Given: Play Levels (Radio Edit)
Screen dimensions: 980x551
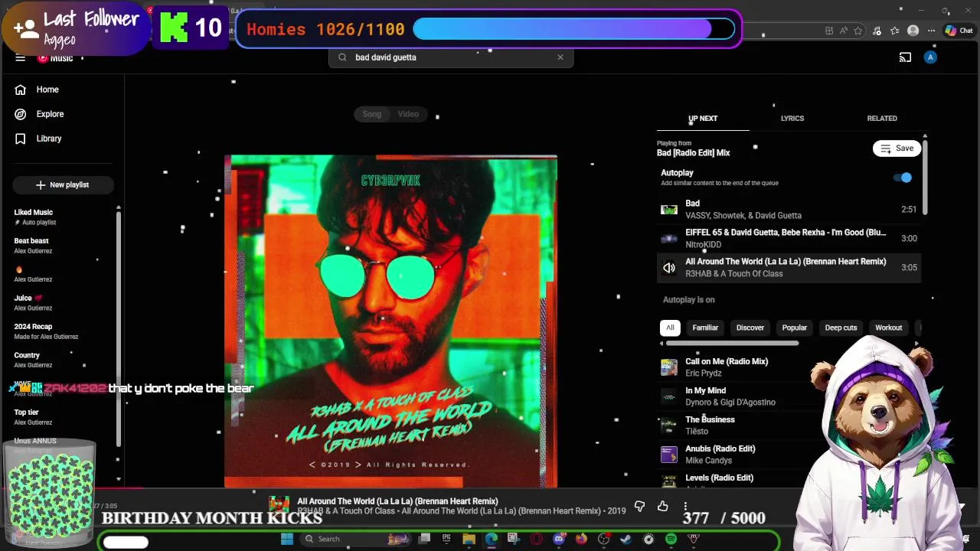Looking at the screenshot, I should pyautogui.click(x=789, y=481).
